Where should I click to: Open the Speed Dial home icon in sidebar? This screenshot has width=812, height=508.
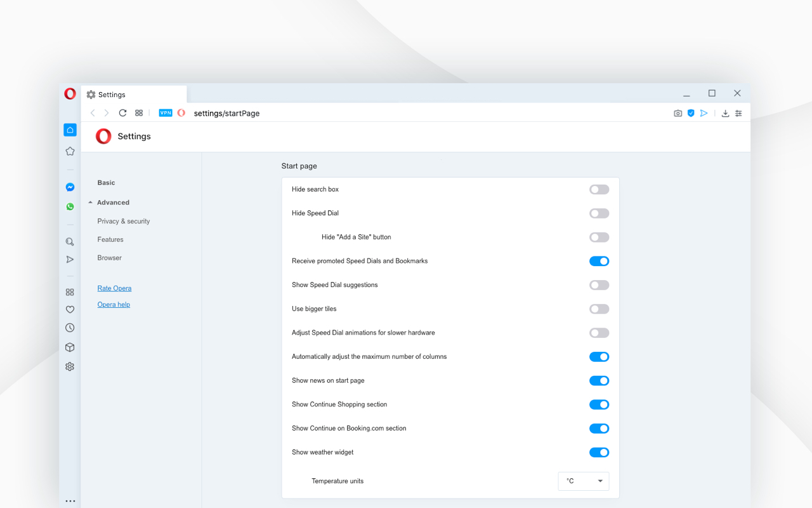click(70, 130)
